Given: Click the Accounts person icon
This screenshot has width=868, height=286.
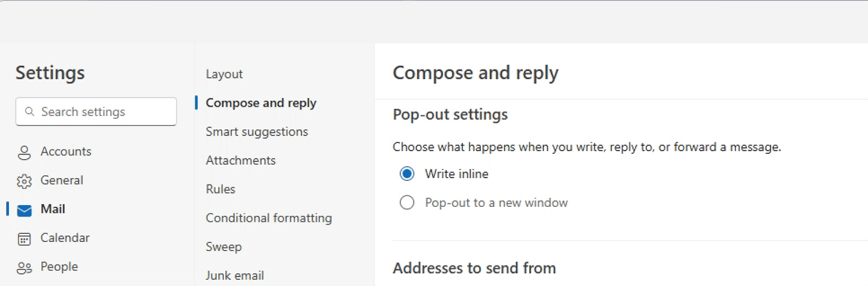Looking at the screenshot, I should (24, 152).
